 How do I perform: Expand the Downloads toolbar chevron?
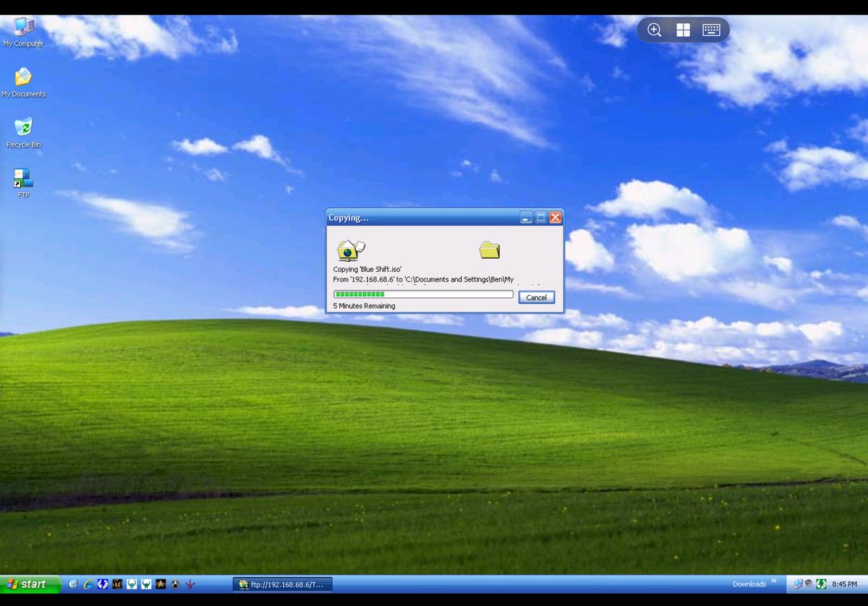[774, 581]
